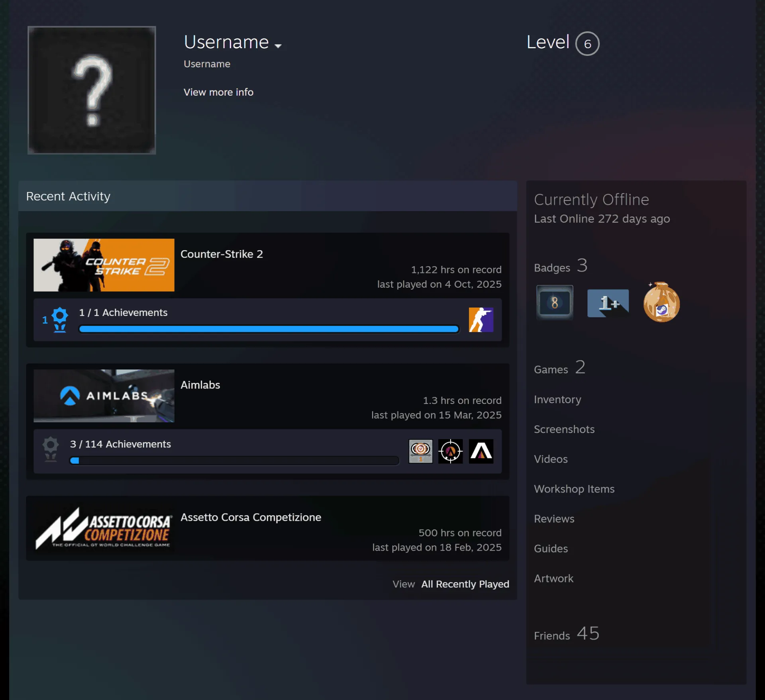This screenshot has height=700, width=765.
Task: Open the 1+ game collector badge
Action: pyautogui.click(x=608, y=303)
